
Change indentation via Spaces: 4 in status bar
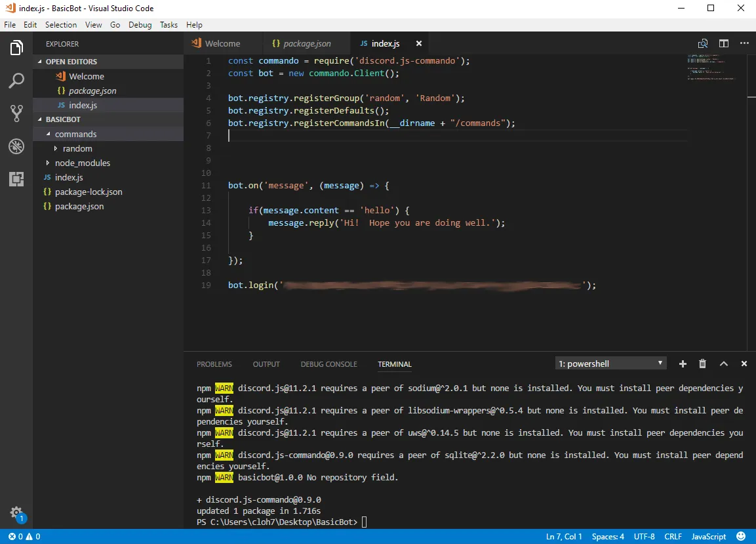tap(608, 536)
